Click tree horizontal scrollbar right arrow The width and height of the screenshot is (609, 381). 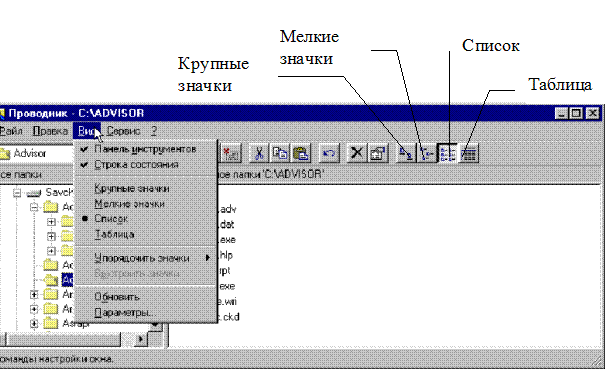coord(141,339)
